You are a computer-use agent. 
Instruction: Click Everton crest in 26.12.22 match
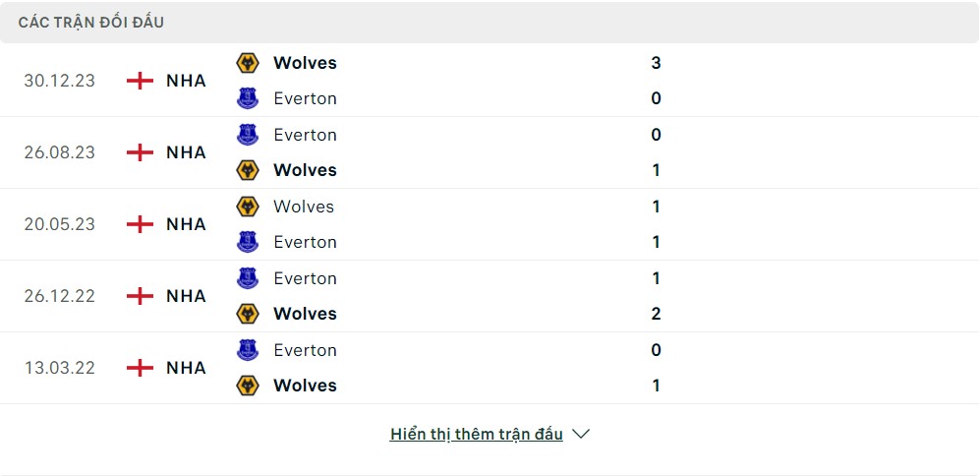[x=248, y=278]
